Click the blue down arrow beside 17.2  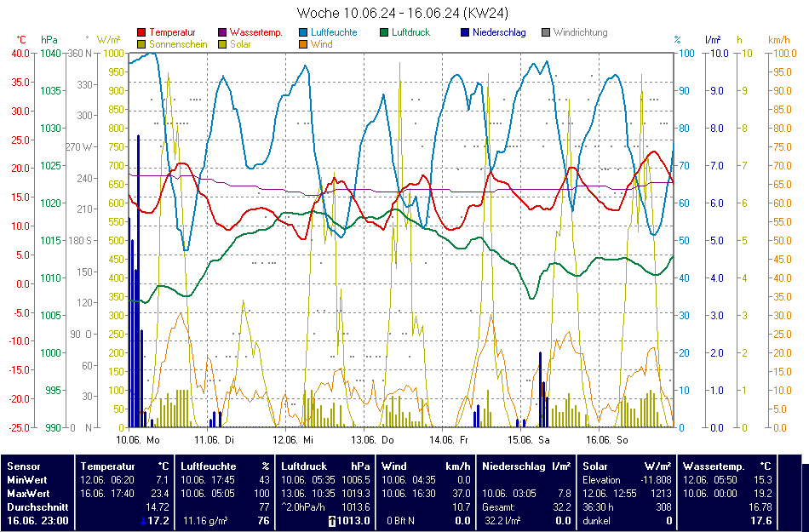143,521
